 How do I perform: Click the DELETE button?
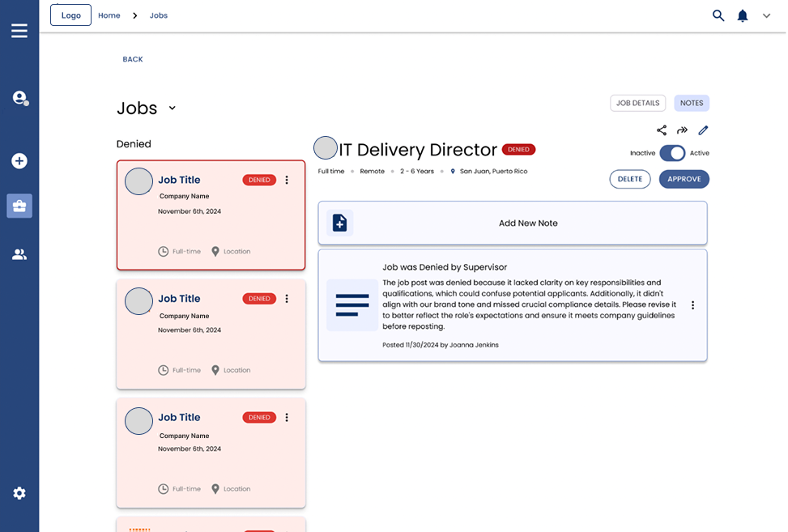pos(630,179)
